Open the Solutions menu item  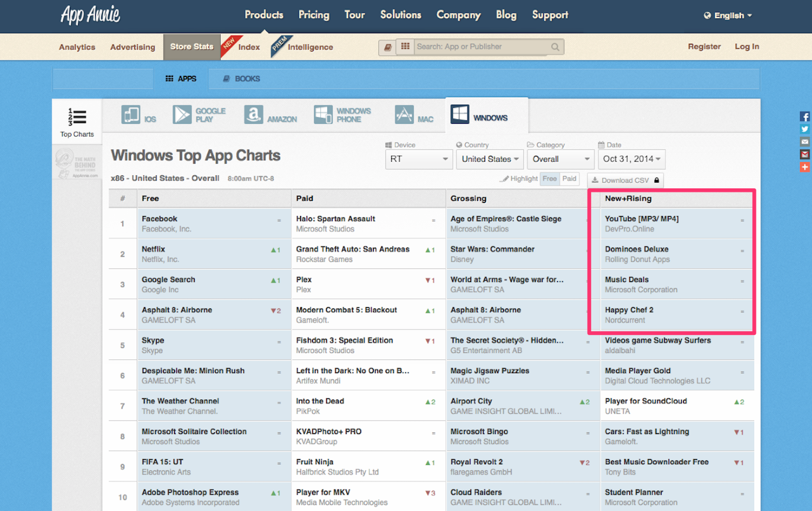(401, 15)
